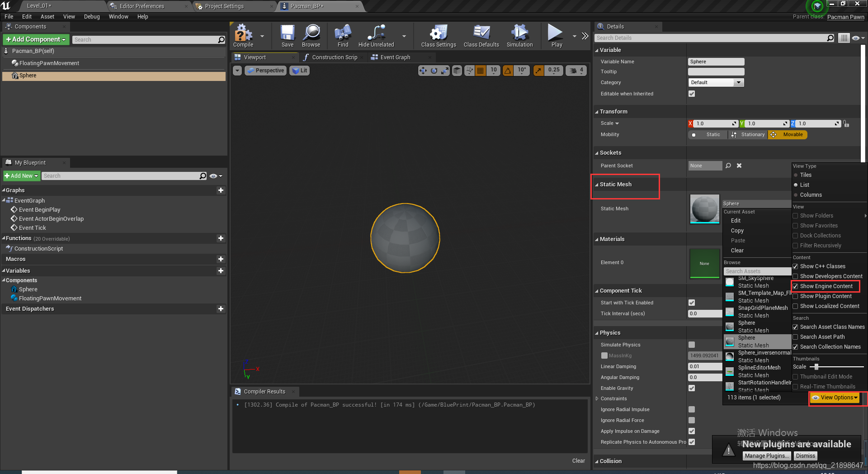Toggle grid snapping icon

coord(480,71)
